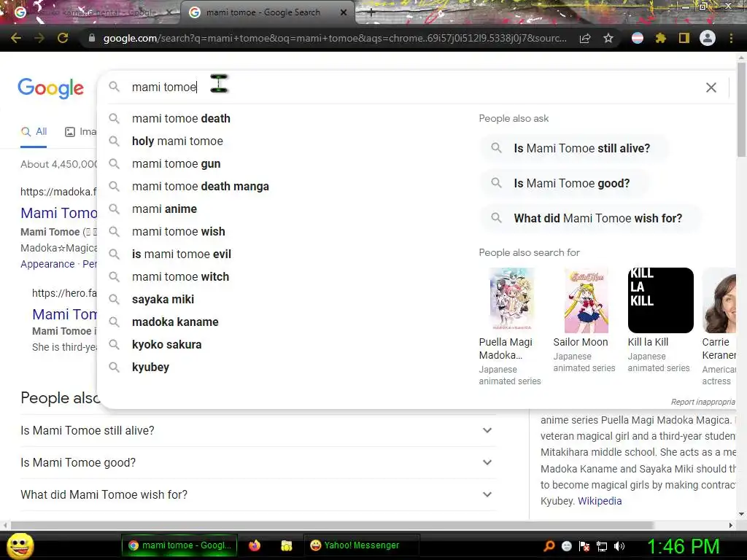
Task: Choose suggestion mami tomoe witch
Action: point(181,276)
